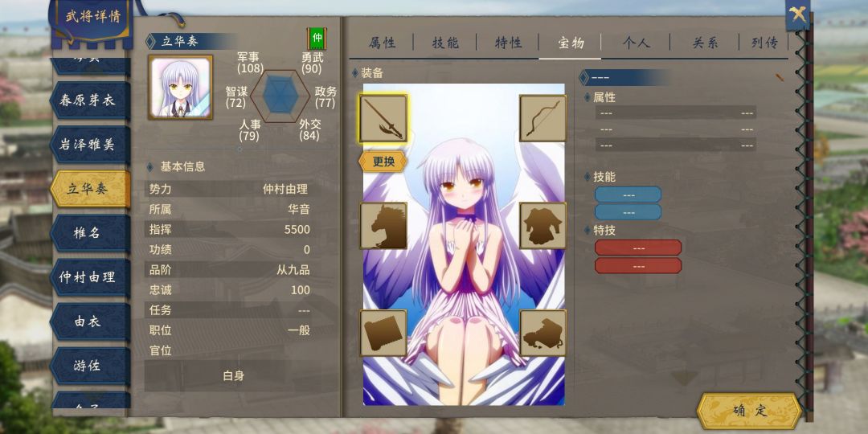Click the 功绩 value 0
The image size is (868, 434).
pyautogui.click(x=307, y=250)
